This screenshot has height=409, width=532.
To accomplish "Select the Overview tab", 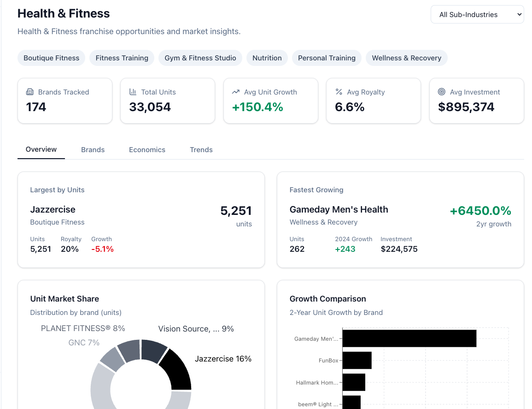I will [41, 150].
